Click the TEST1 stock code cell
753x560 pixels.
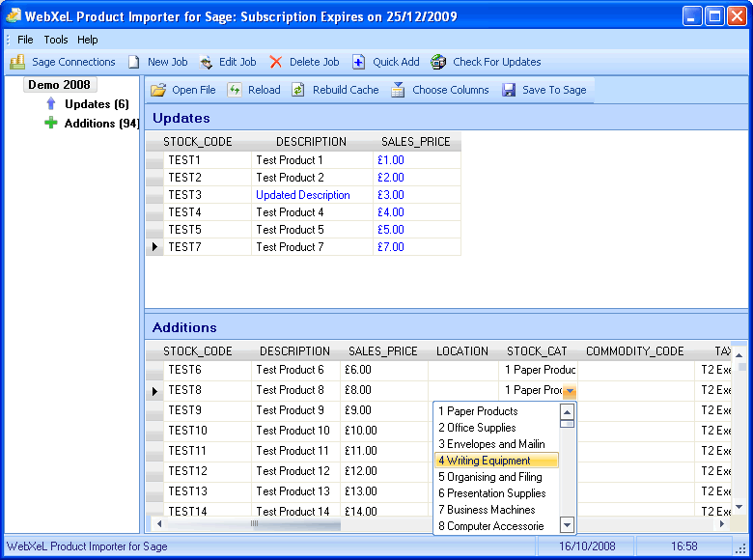click(207, 160)
